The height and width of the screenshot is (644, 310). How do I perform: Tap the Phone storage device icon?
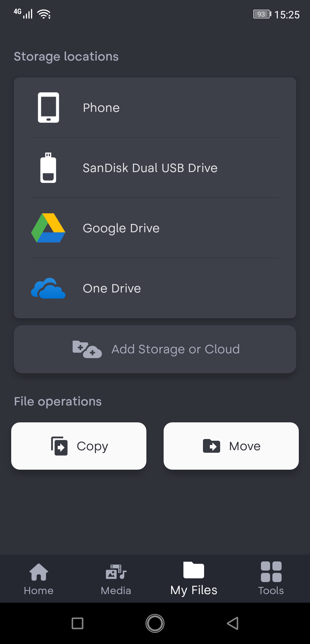(x=49, y=108)
